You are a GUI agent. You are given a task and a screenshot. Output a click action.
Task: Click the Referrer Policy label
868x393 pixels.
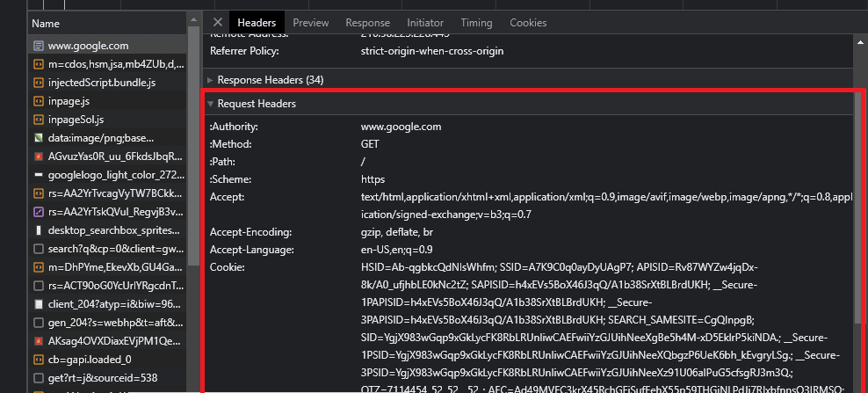243,51
